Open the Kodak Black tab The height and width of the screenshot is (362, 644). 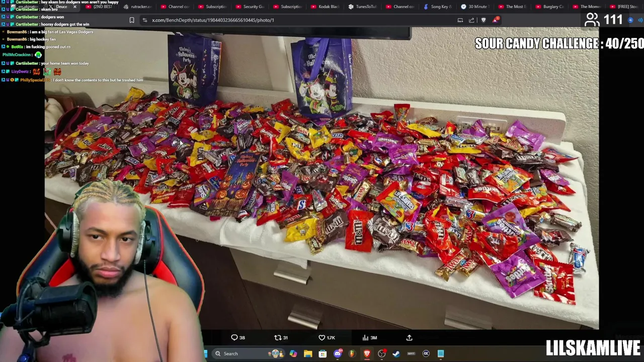(x=325, y=7)
